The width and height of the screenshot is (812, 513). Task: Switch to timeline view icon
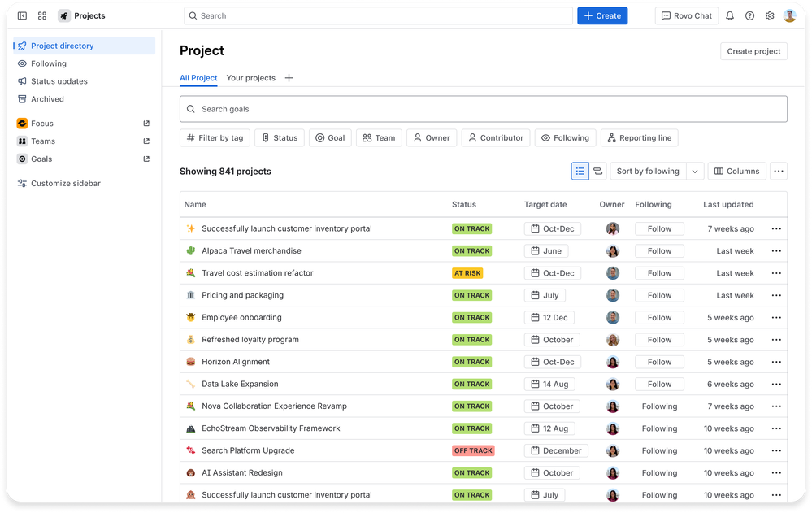[x=597, y=171]
